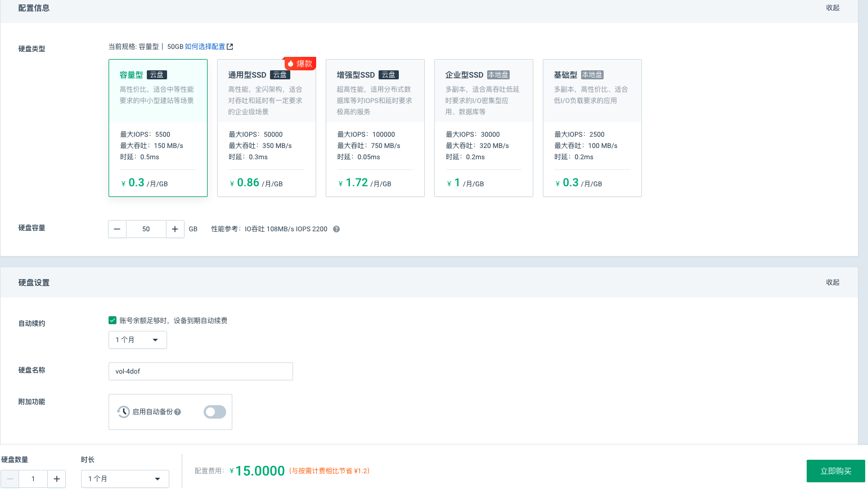Open the 启用自动备份 help question icon
868x489 pixels.
(178, 412)
